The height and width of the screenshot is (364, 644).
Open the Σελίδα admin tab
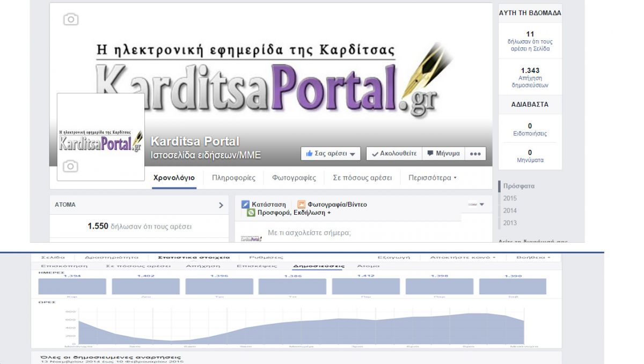(x=53, y=257)
